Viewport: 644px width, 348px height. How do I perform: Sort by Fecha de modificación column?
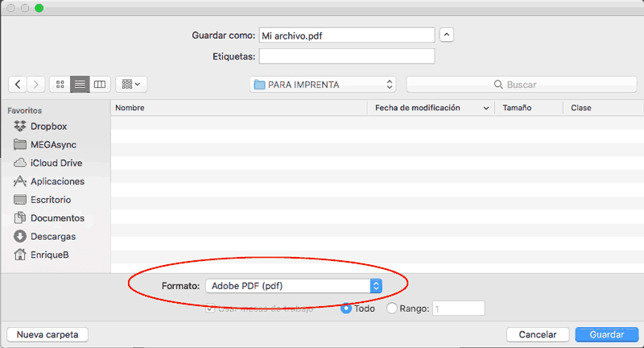coord(431,108)
